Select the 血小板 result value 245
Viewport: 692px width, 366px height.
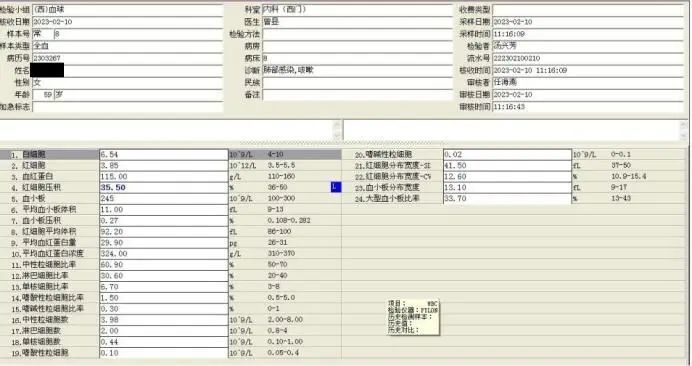164,199
